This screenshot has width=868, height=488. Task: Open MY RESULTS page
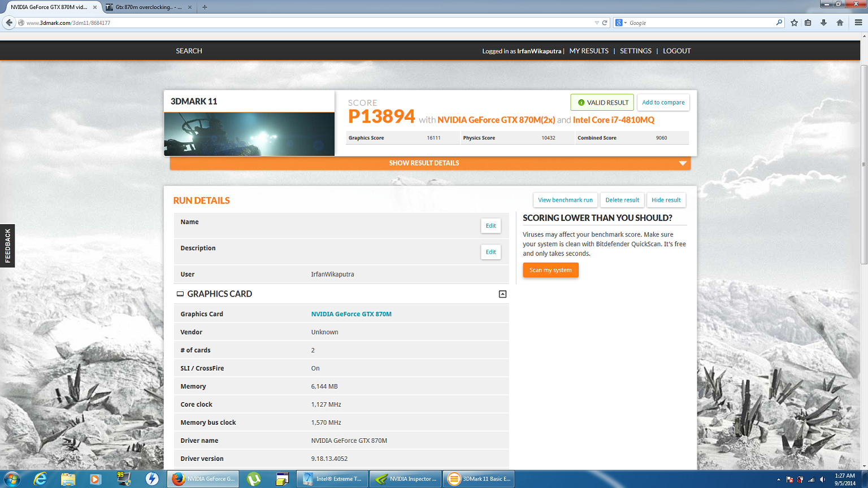point(589,51)
